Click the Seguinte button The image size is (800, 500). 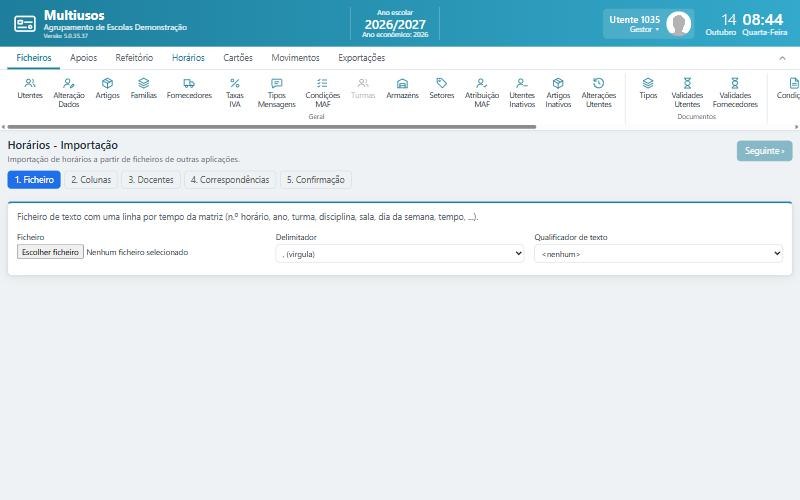[x=764, y=151]
